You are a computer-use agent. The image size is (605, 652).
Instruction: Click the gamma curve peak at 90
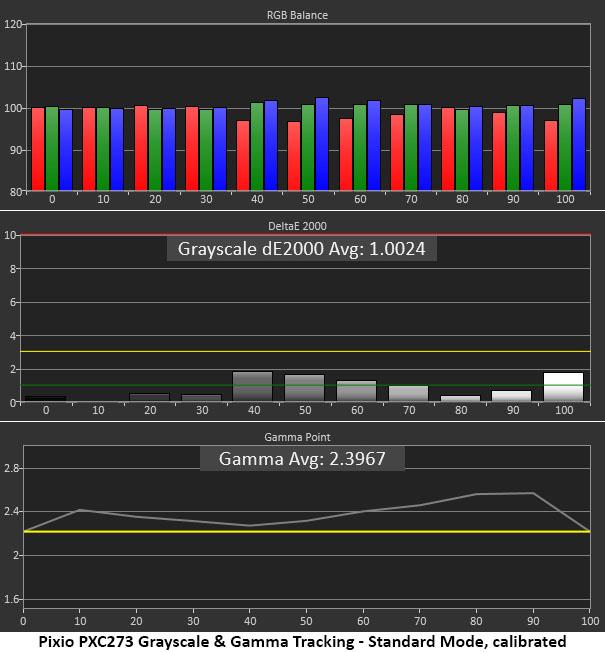point(533,493)
